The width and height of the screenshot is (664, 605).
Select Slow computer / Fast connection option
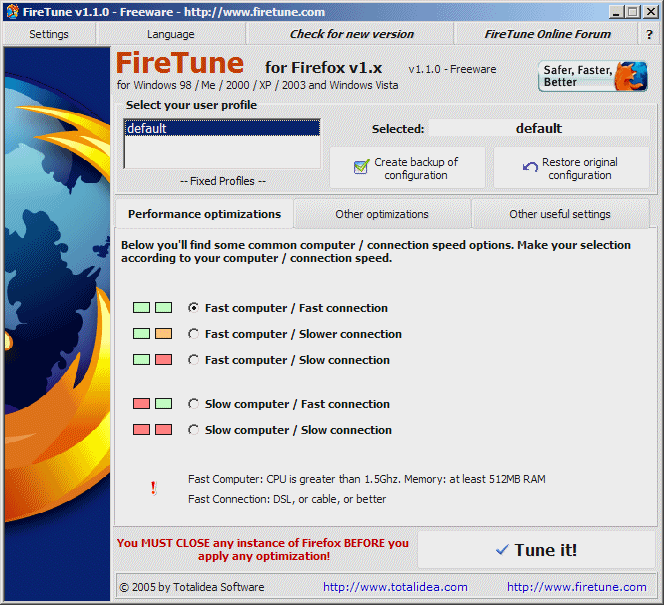pyautogui.click(x=194, y=404)
